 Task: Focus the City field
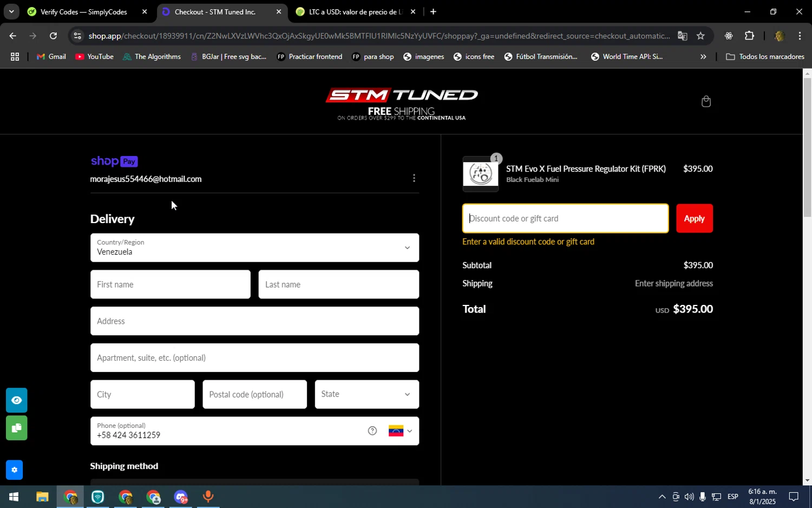pyautogui.click(x=142, y=394)
